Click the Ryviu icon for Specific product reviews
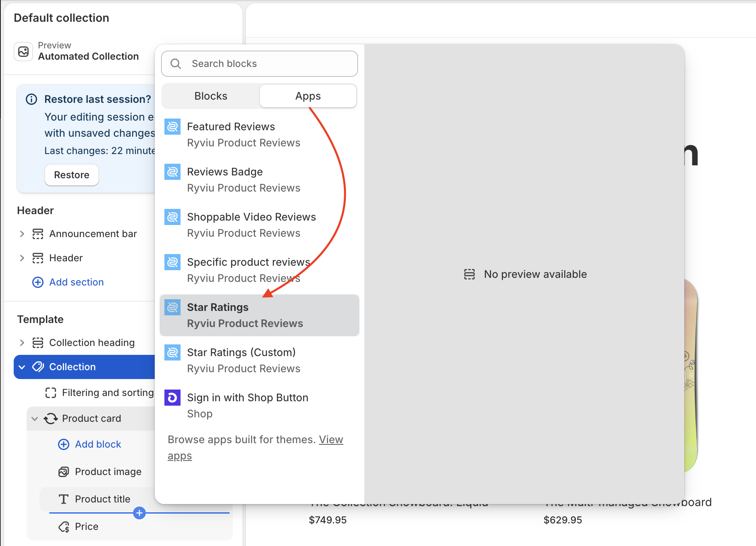The image size is (756, 546). [x=172, y=263]
